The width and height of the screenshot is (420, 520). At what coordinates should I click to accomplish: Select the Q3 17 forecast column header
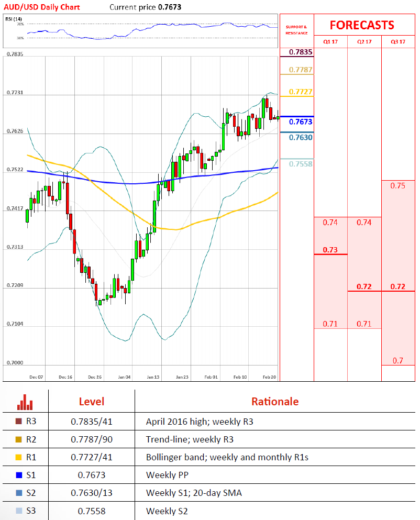coord(398,42)
